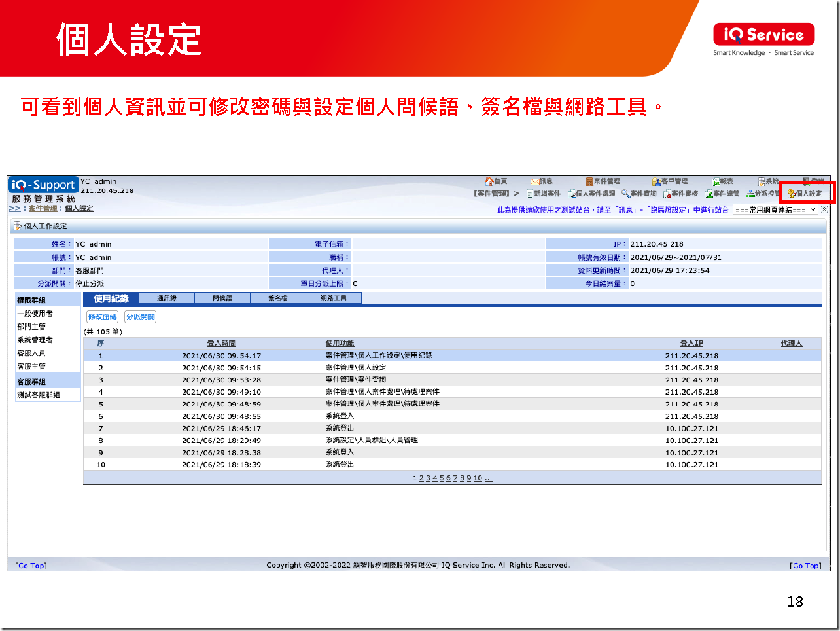Click the 2021/06/29~2021/07/31 validity date
Viewport: 840px width, 631px height.
pos(676,257)
